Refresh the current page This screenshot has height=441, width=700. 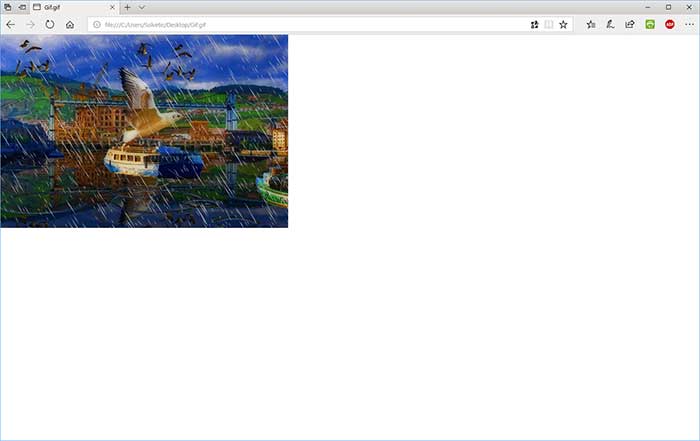tap(50, 25)
